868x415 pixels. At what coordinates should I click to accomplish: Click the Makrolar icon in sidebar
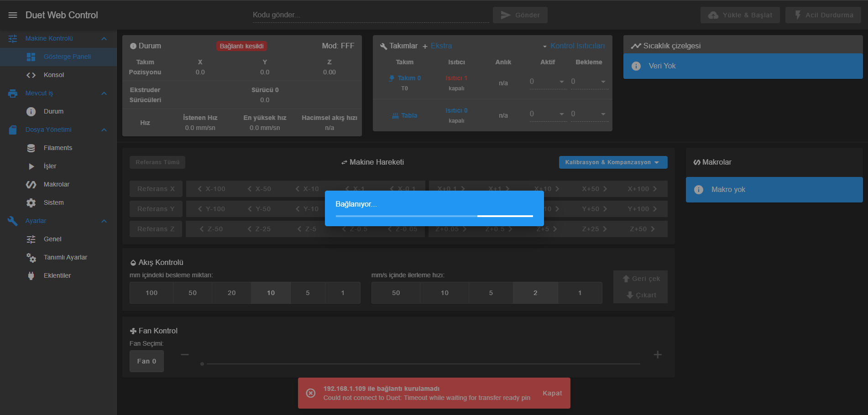(31, 185)
